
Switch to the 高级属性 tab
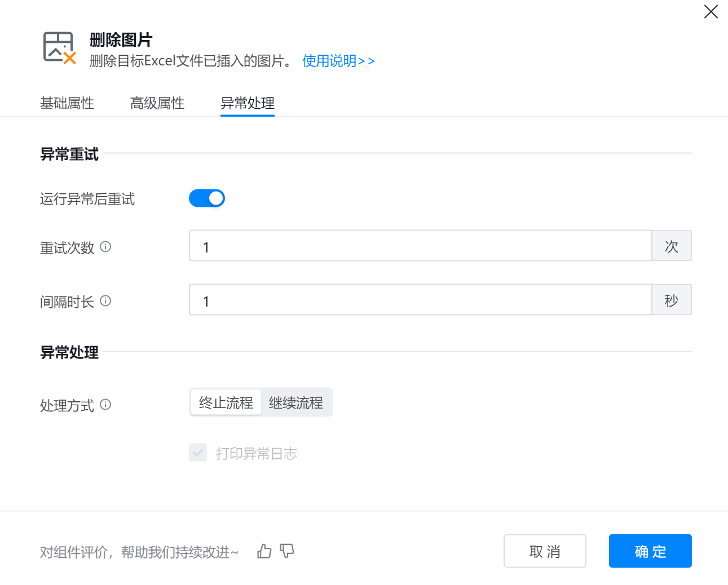(x=157, y=103)
